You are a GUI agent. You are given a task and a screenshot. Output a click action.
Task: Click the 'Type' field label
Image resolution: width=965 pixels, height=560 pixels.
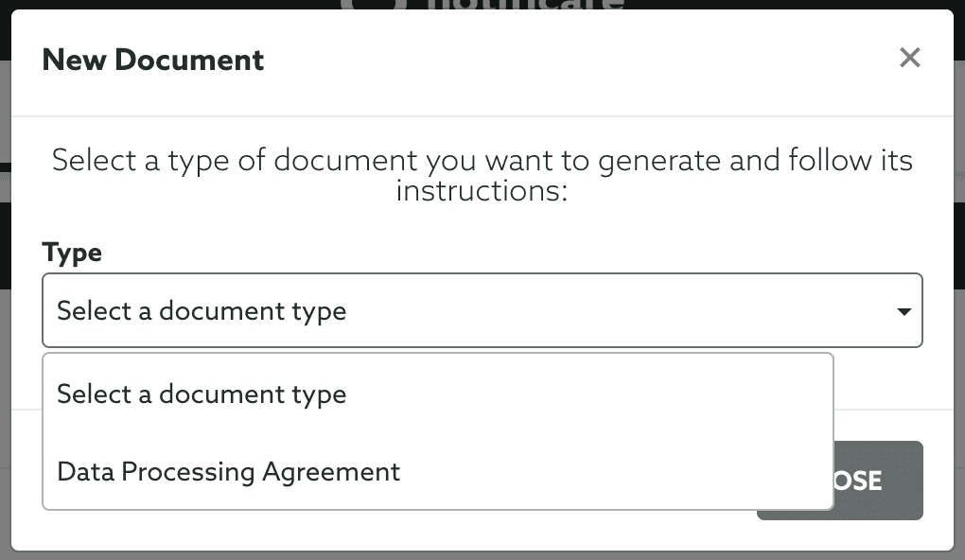[x=72, y=253]
